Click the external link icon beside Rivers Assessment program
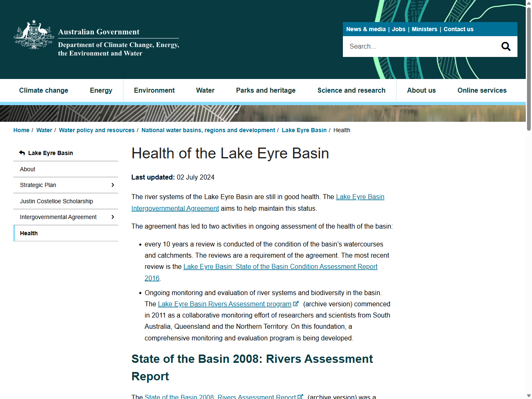Viewport: 532px width, 399px height. pos(296,303)
